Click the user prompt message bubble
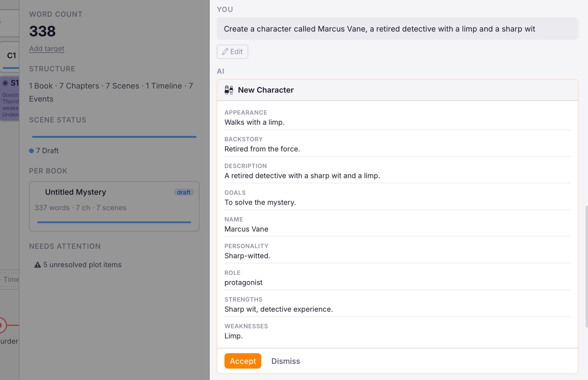This screenshot has width=588, height=380. pyautogui.click(x=397, y=29)
